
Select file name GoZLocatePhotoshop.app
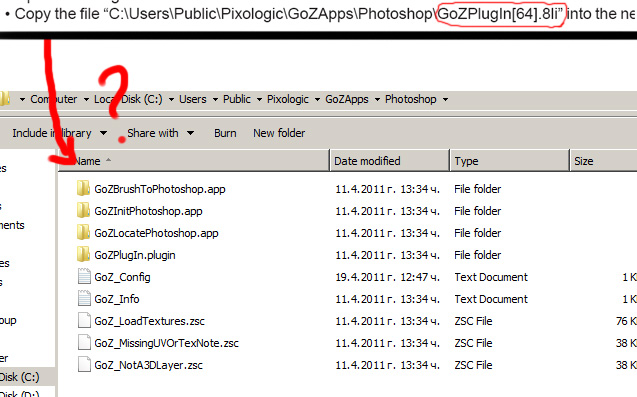[x=156, y=233]
